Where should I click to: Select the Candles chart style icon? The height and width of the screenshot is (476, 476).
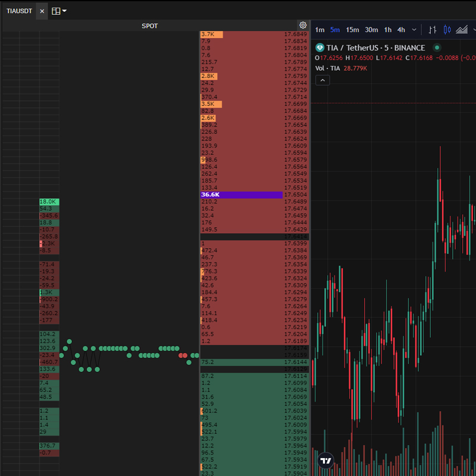pyautogui.click(x=447, y=30)
